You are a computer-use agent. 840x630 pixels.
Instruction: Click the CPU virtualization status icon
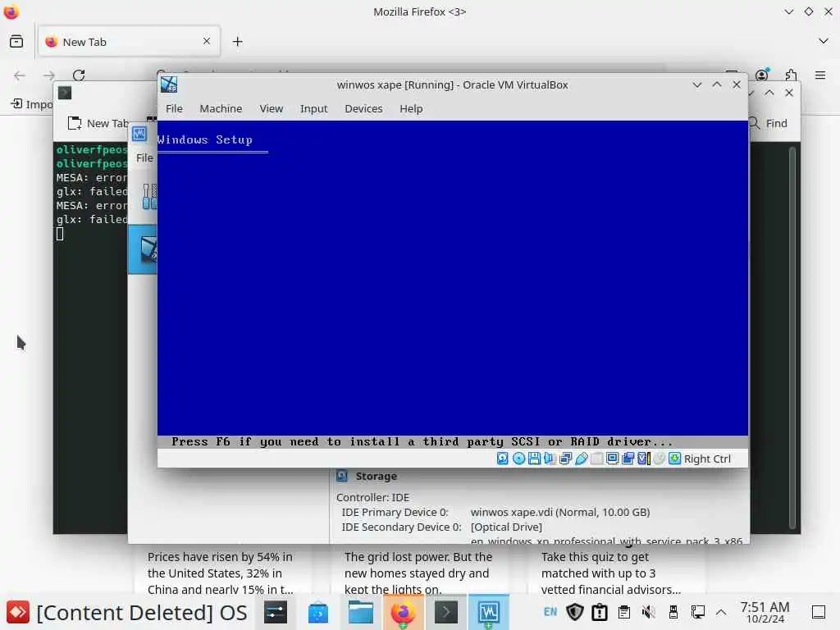(644, 459)
